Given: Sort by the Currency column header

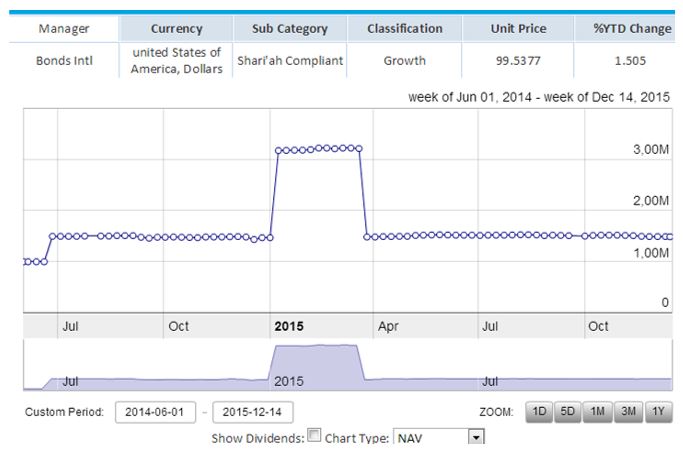Looking at the screenshot, I should point(176,29).
